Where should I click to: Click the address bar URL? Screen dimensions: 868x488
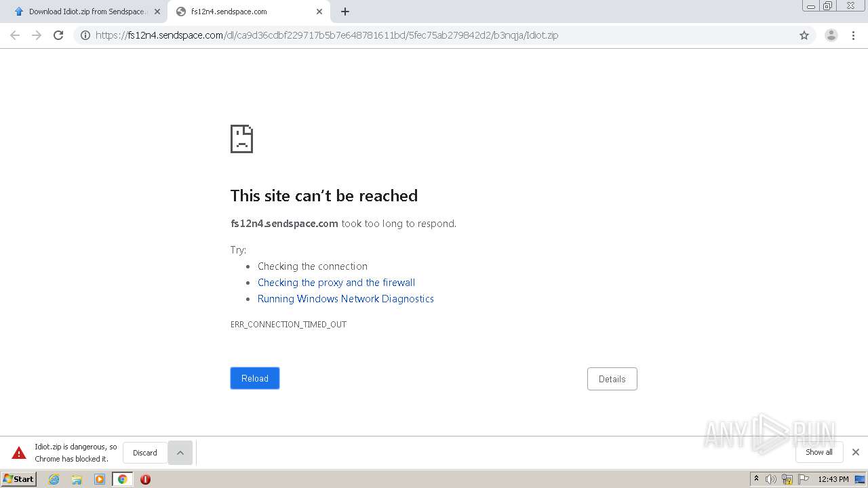(327, 35)
